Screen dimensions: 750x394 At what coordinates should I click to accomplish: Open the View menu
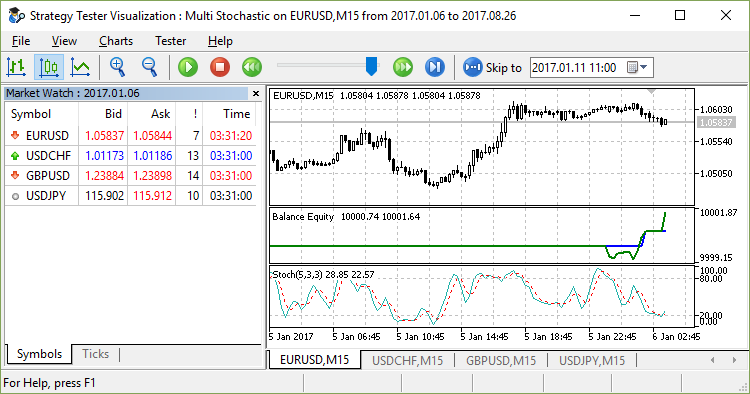click(64, 41)
